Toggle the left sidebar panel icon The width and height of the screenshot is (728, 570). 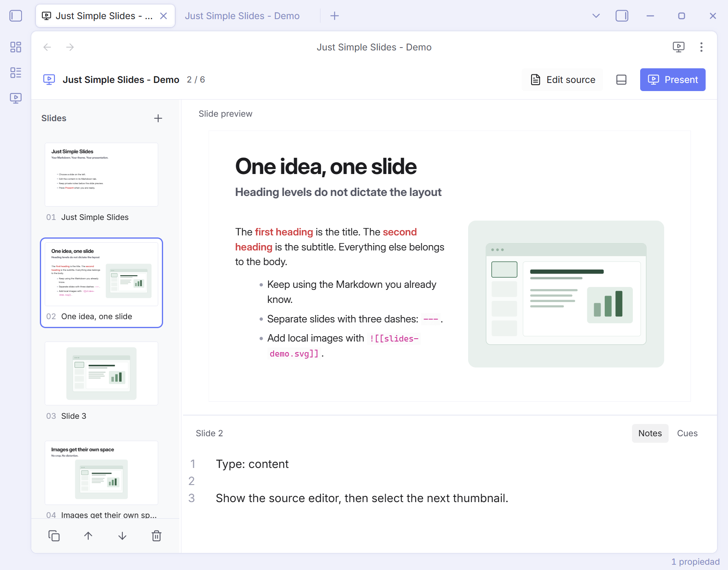pyautogui.click(x=15, y=16)
